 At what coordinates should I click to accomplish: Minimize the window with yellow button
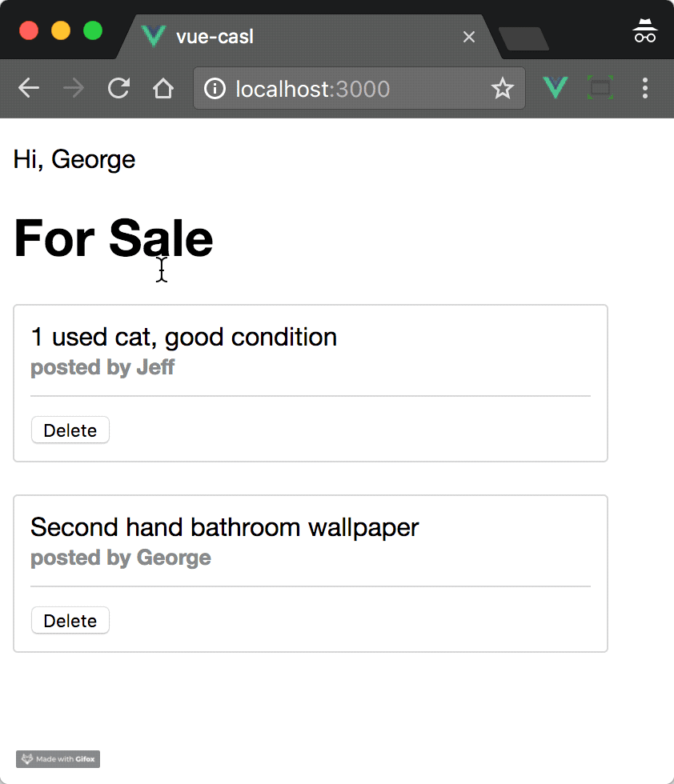coord(61,31)
